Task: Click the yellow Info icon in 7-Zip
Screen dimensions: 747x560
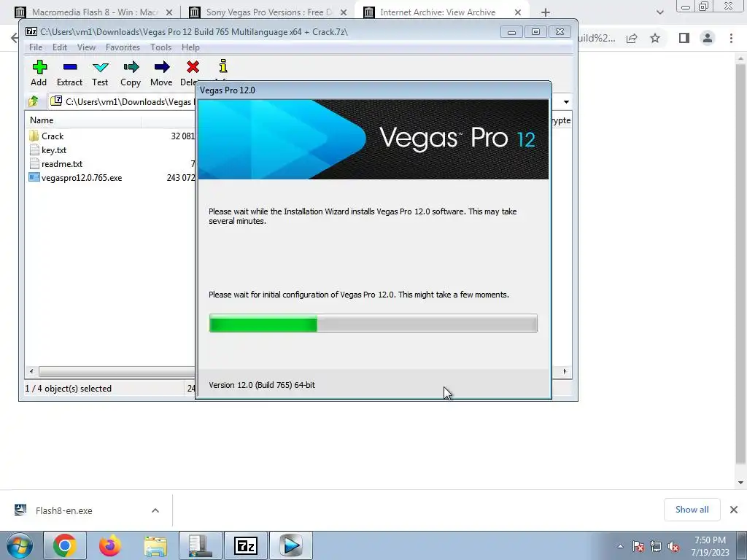Action: (223, 66)
